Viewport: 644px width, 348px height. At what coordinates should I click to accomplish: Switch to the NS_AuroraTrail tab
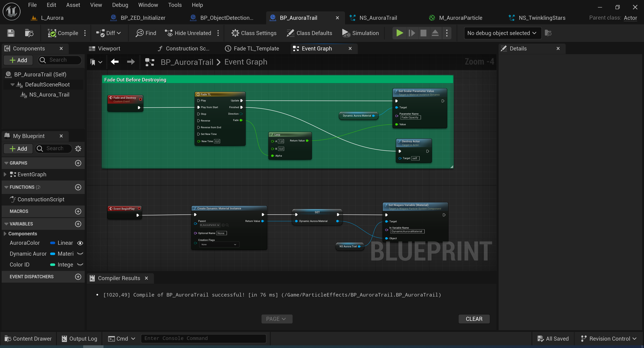[x=378, y=18]
